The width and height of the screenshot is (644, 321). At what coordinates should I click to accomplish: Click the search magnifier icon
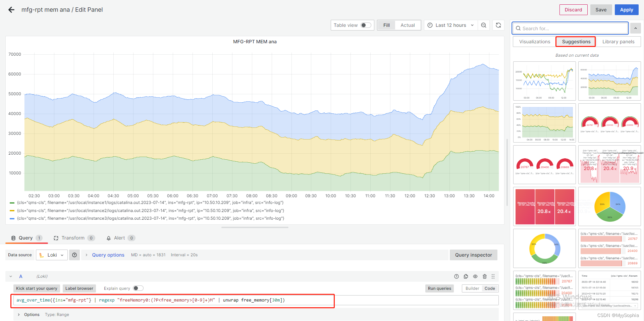519,29
